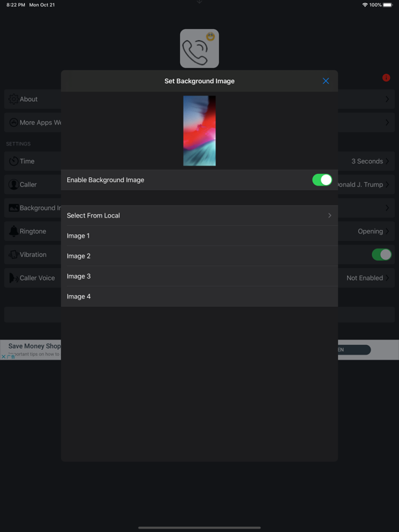Toggle the Vibration switch

[382, 254]
